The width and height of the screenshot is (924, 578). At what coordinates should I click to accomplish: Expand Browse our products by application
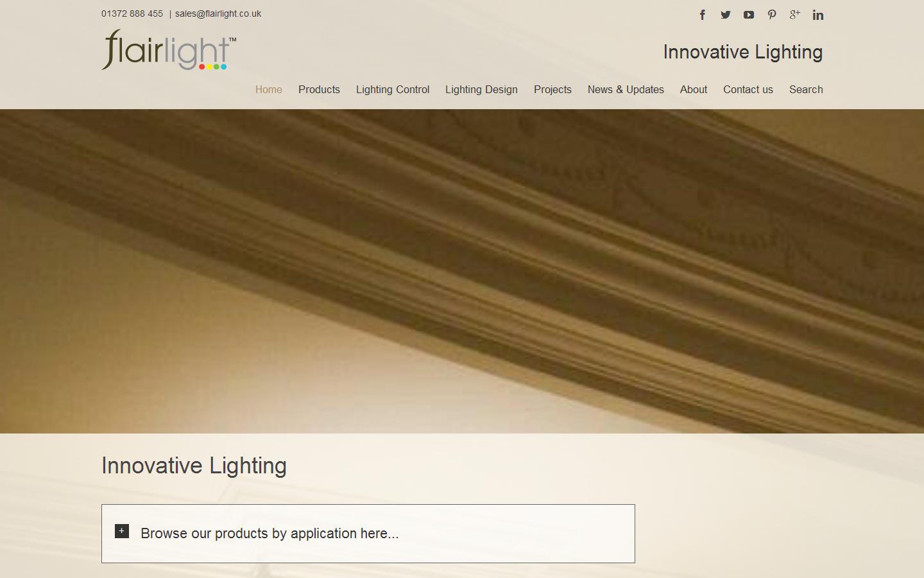(269, 534)
